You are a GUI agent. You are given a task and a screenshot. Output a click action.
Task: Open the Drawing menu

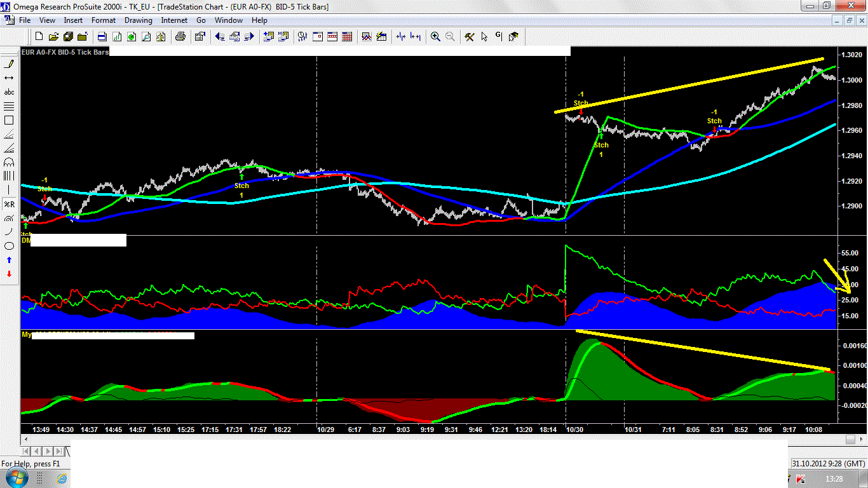tap(138, 20)
